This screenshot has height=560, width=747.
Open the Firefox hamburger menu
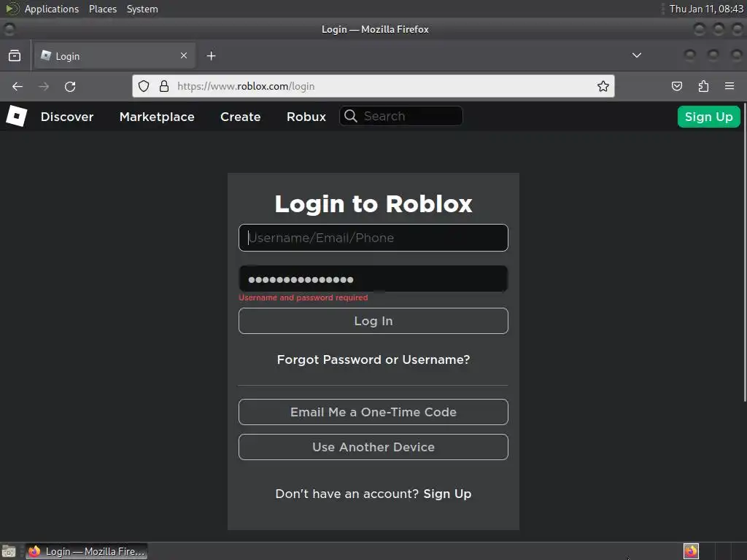pyautogui.click(x=729, y=86)
